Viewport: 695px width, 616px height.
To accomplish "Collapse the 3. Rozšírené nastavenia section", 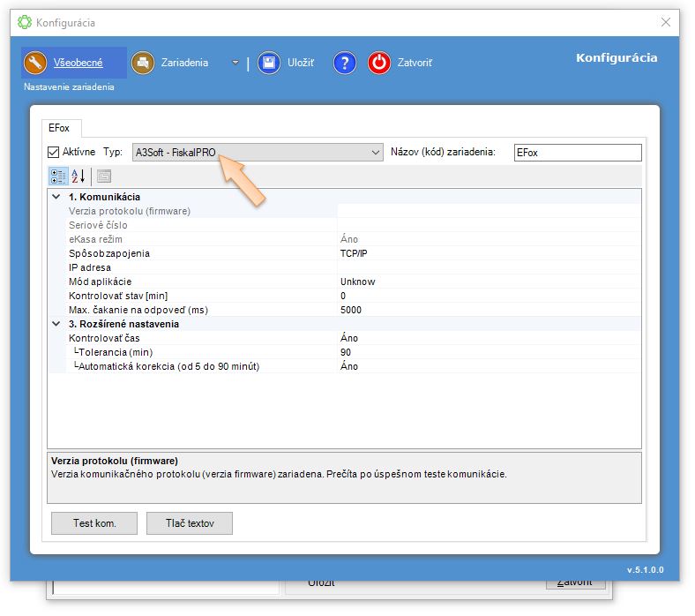I will click(56, 324).
